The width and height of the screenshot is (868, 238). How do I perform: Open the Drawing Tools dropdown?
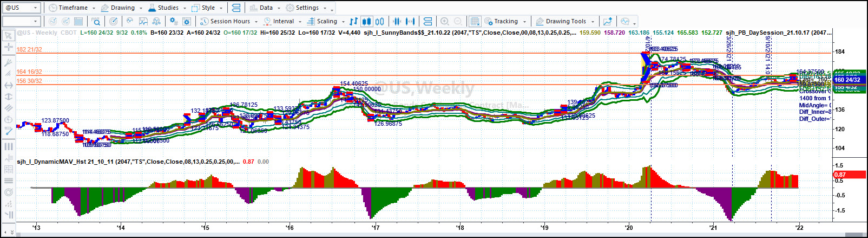click(x=565, y=21)
